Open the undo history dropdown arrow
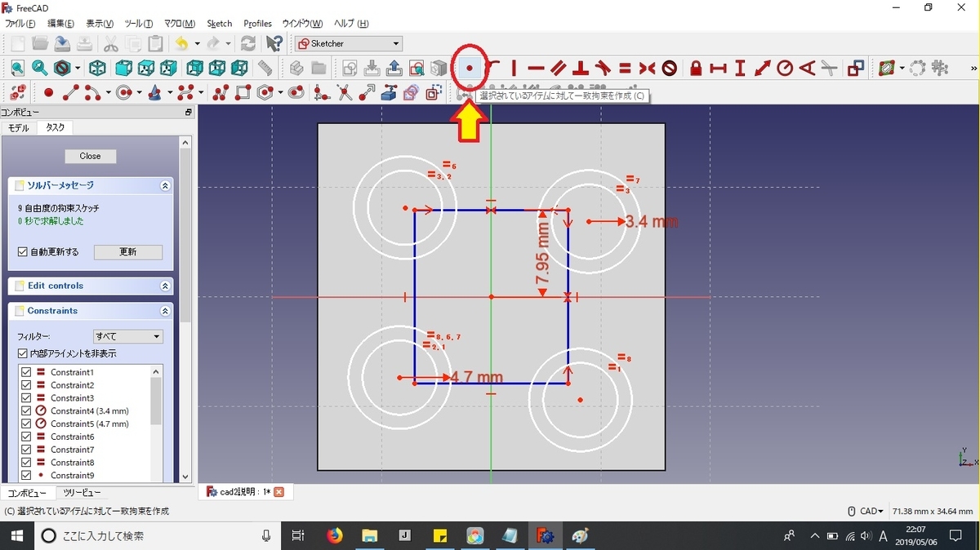 pyautogui.click(x=197, y=43)
